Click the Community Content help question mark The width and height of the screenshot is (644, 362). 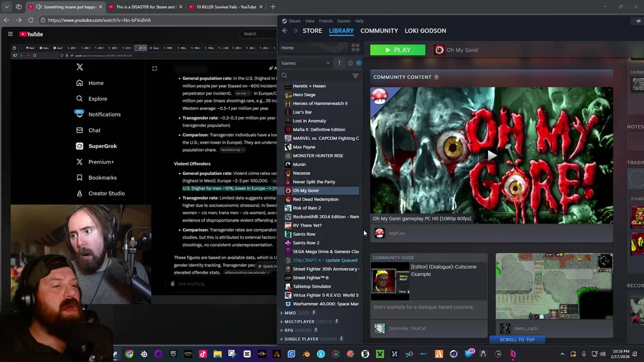pyautogui.click(x=436, y=77)
